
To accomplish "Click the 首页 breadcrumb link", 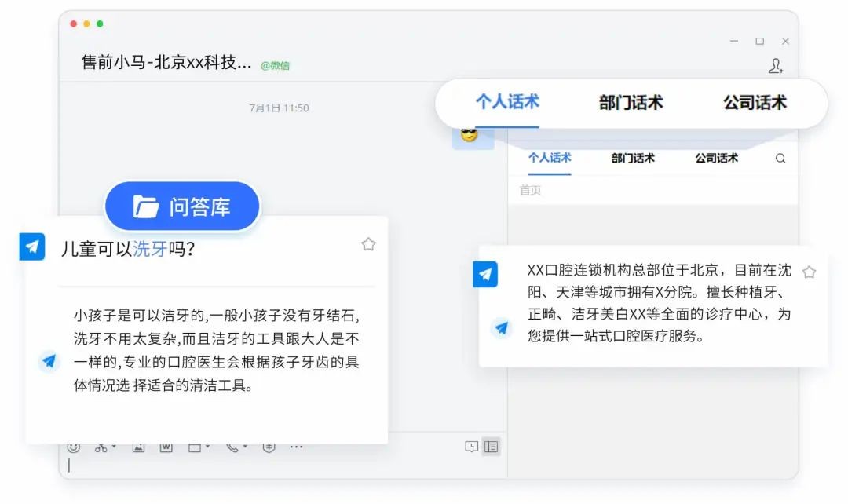I will (530, 190).
